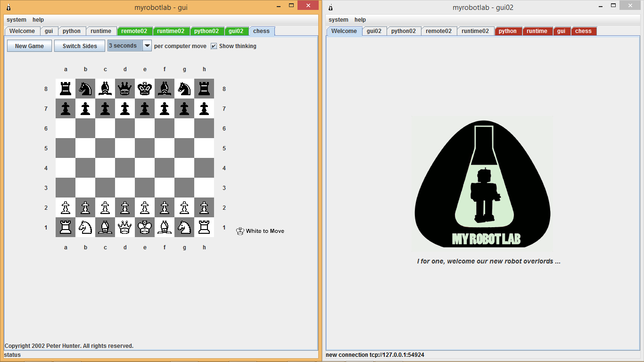Select the white rook on h1
The width and height of the screenshot is (644, 362).
204,227
